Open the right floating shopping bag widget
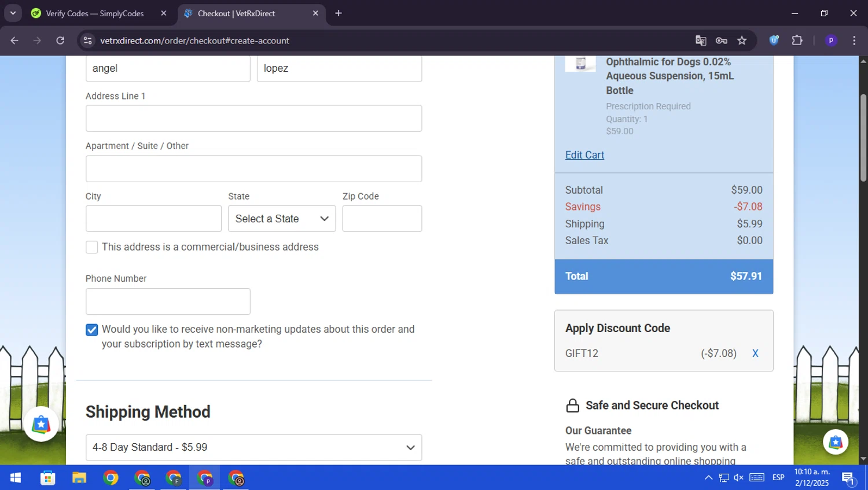The width and height of the screenshot is (868, 490). click(836, 443)
